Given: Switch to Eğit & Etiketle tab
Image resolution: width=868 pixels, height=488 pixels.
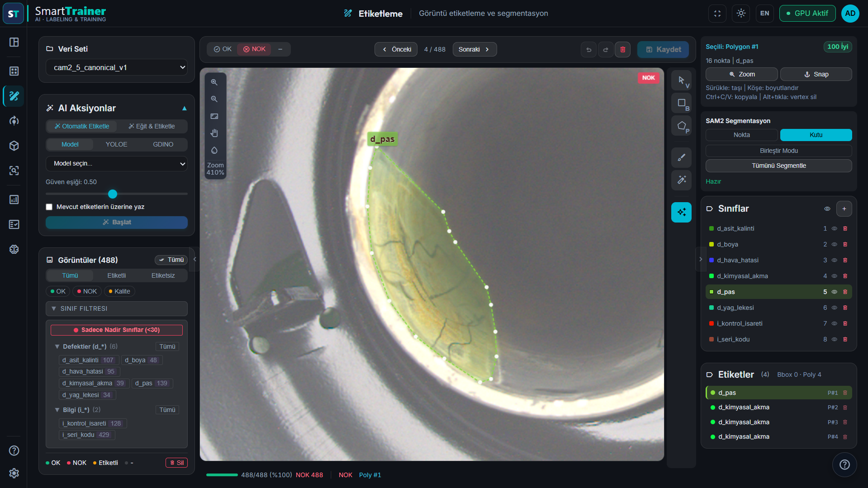Looking at the screenshot, I should (x=152, y=127).
